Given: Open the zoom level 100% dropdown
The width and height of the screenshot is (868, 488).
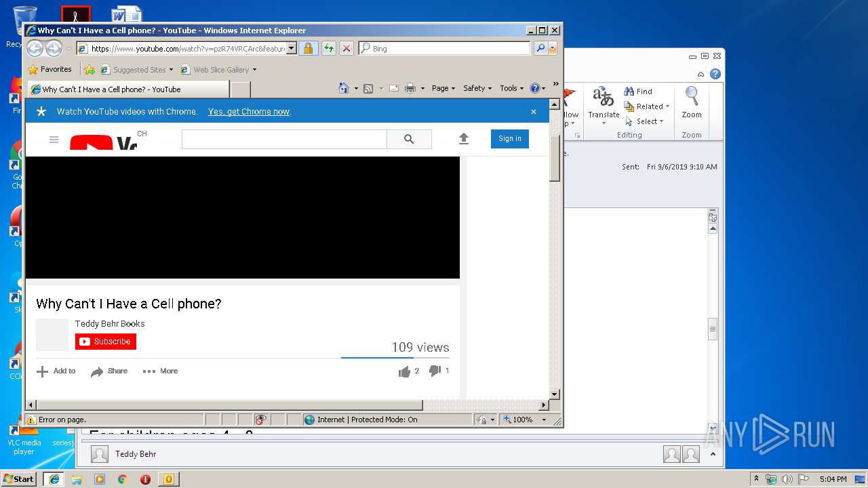Looking at the screenshot, I should [544, 420].
